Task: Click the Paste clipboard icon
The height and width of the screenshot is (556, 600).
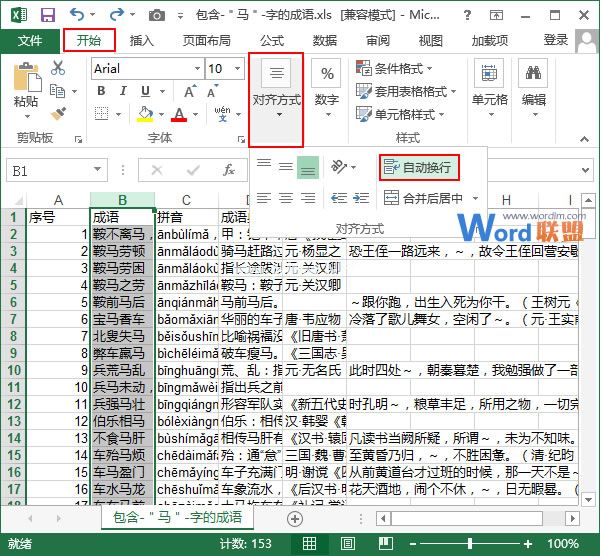Action: (x=26, y=80)
